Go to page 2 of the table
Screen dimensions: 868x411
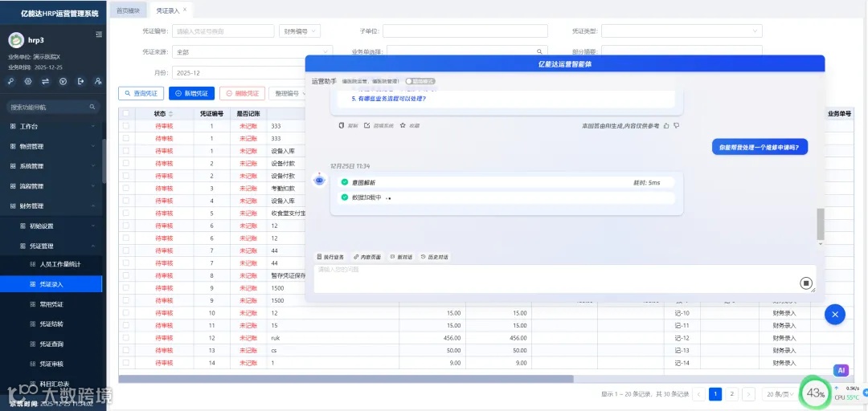click(732, 394)
